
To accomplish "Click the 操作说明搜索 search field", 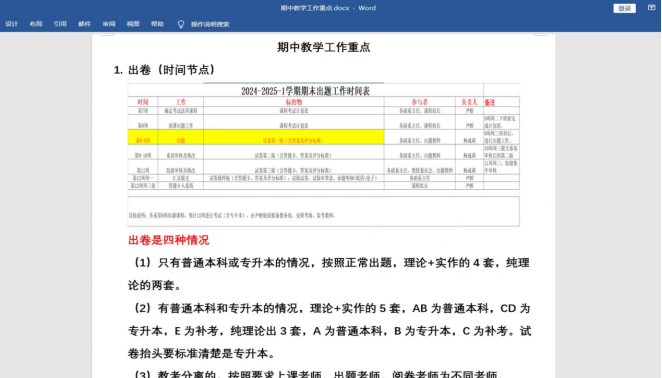I will click(210, 24).
